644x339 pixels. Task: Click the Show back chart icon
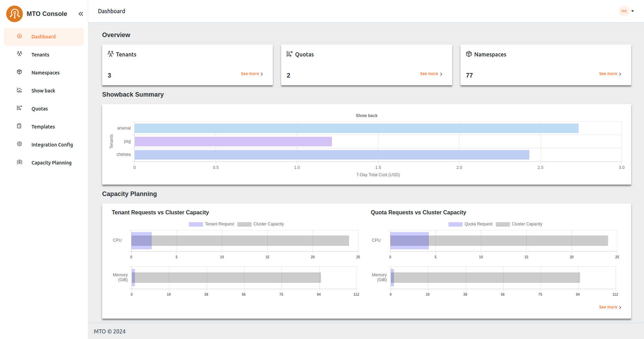[19, 90]
